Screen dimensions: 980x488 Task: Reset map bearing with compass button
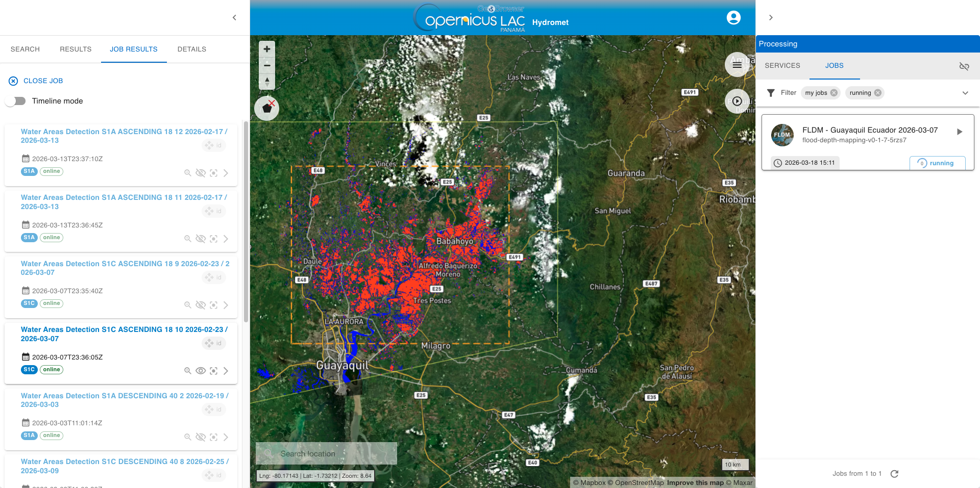coord(267,81)
